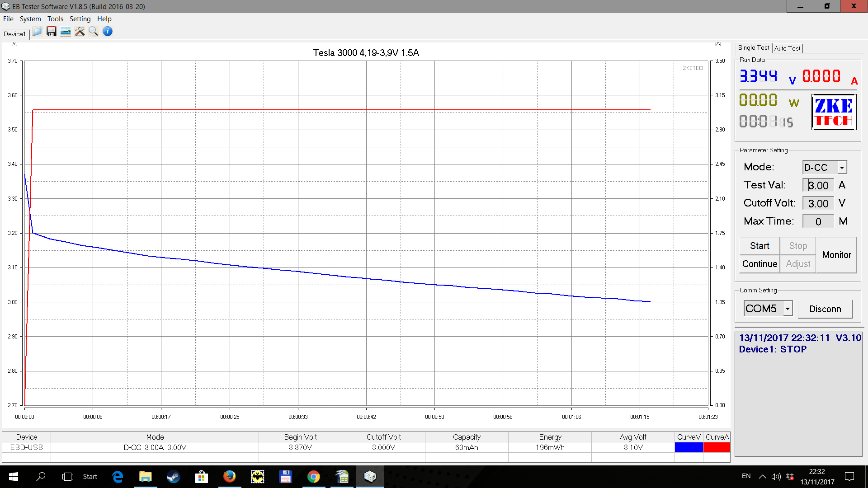Click the Monitor button

(x=836, y=255)
